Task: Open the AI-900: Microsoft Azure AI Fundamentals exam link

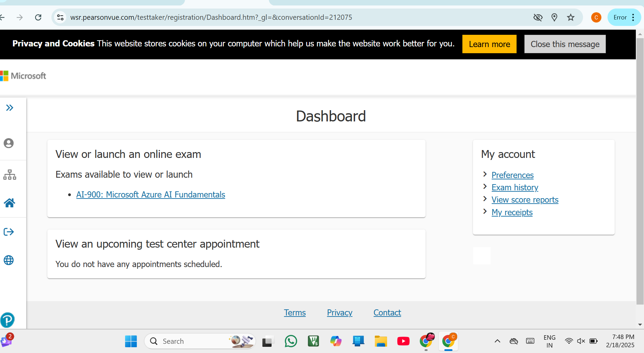Action: tap(151, 195)
